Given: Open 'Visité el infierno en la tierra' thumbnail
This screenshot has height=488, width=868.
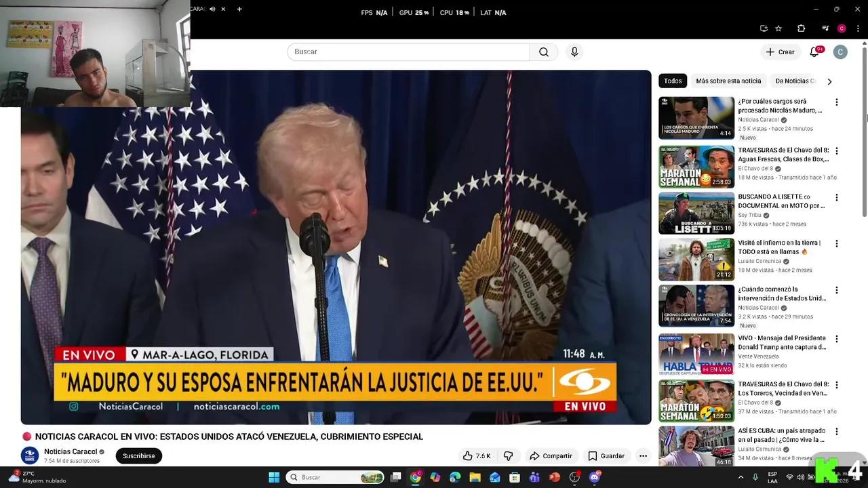Looking at the screenshot, I should (696, 260).
